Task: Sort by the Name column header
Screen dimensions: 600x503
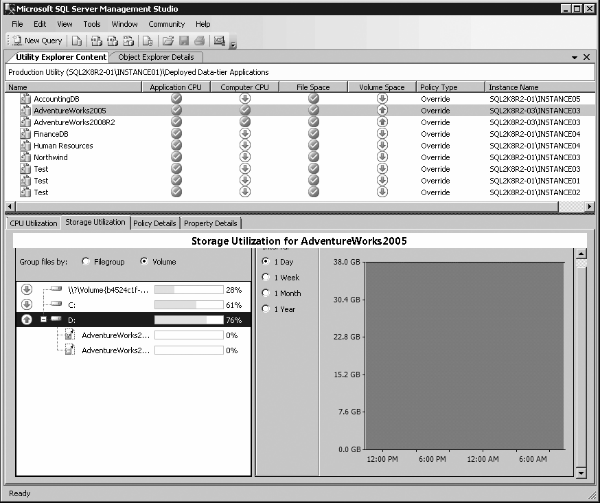Action: pyautogui.click(x=73, y=87)
